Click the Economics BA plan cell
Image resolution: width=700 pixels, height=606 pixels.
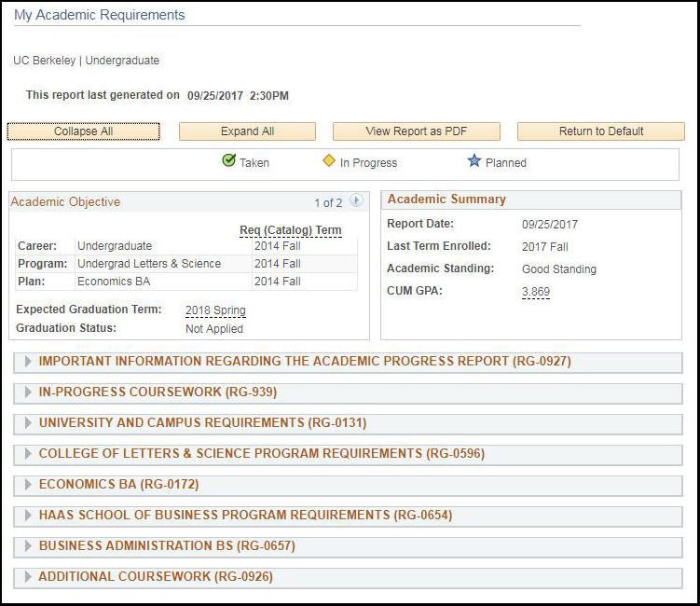pyautogui.click(x=163, y=282)
